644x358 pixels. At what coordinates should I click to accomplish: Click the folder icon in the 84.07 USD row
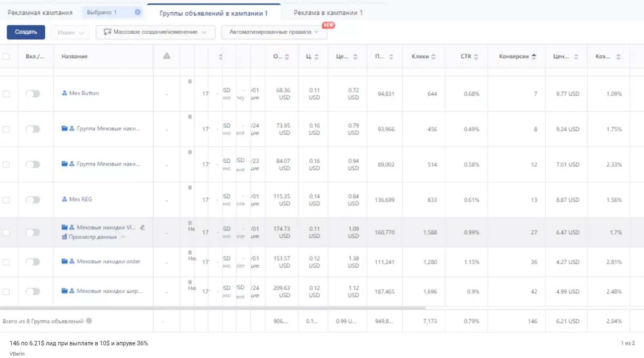(64, 164)
